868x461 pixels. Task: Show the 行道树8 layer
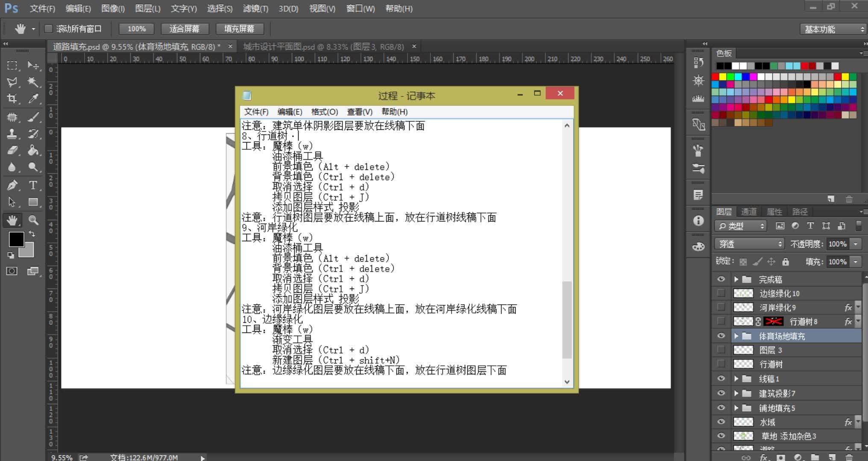[x=721, y=321]
